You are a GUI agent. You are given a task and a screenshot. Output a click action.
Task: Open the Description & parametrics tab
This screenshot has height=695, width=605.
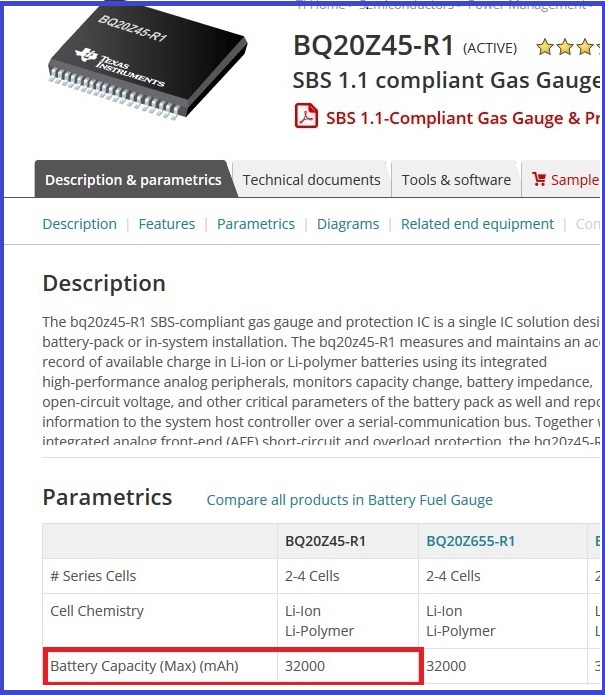[133, 180]
